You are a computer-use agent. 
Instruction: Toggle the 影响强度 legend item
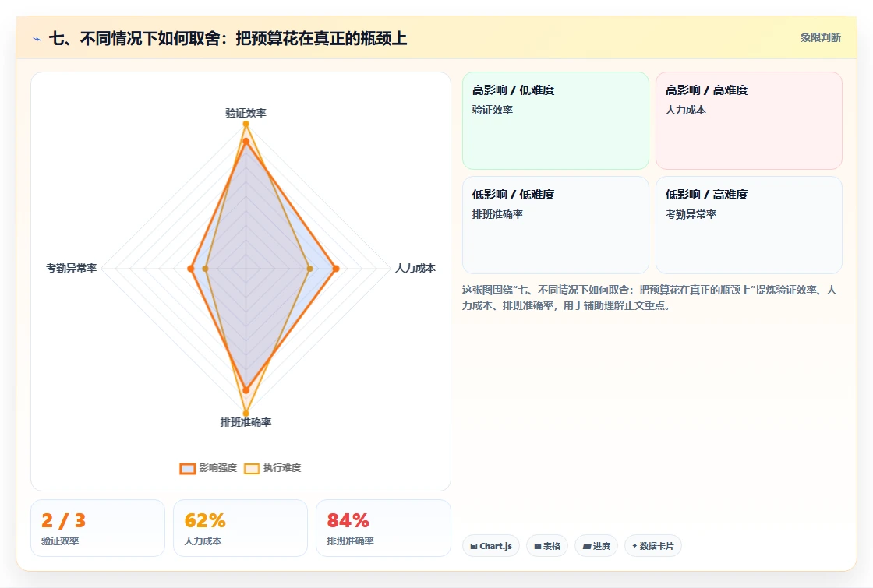tap(208, 468)
